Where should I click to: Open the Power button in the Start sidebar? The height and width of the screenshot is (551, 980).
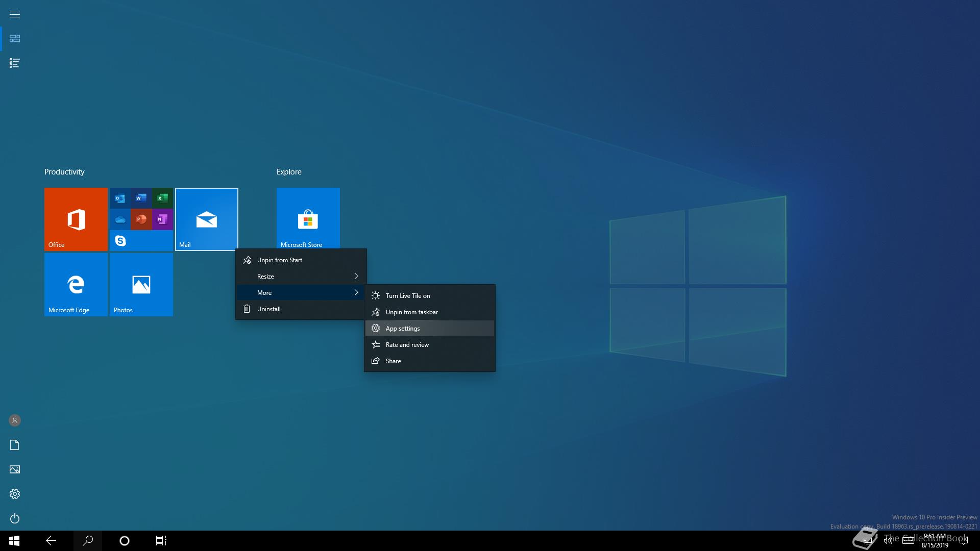15,518
